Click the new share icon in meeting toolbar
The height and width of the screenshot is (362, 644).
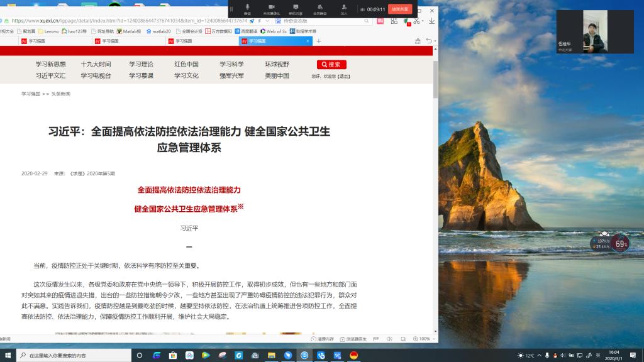click(296, 8)
